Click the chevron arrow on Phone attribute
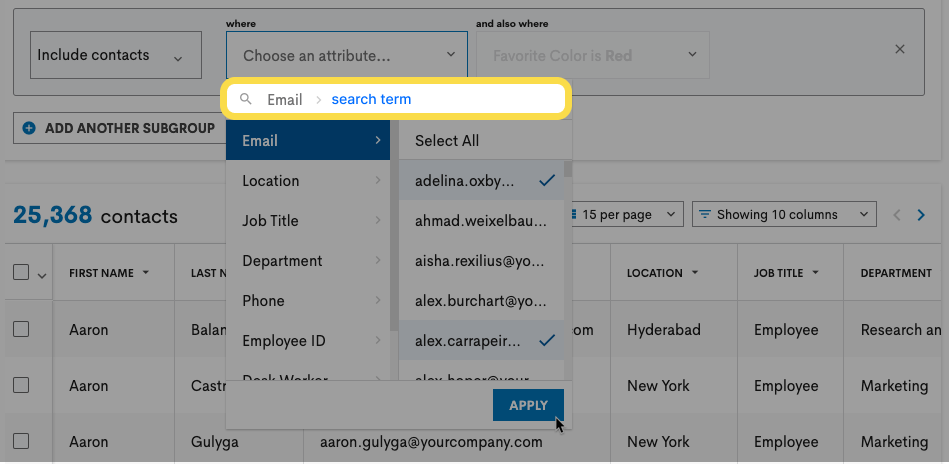 (x=378, y=300)
